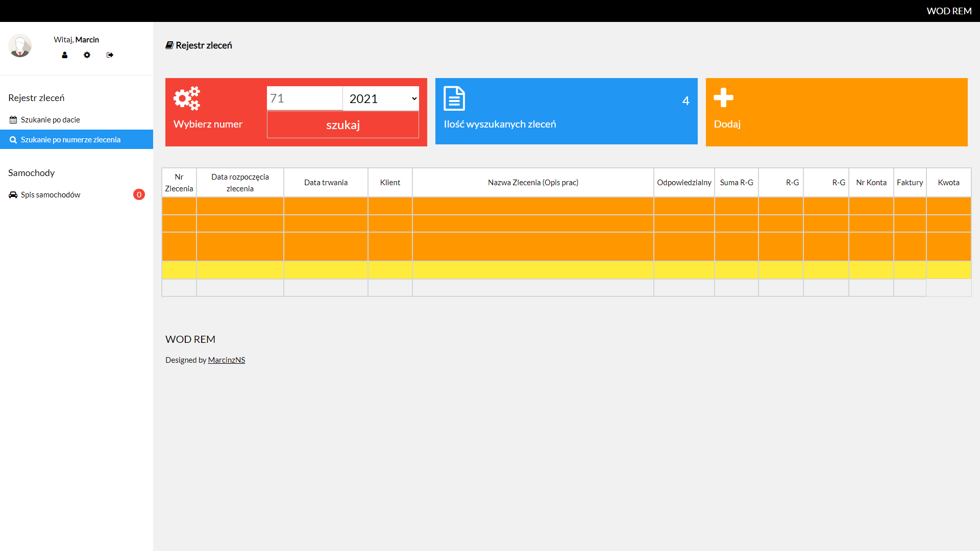Click the document icon in blue panel

454,98
